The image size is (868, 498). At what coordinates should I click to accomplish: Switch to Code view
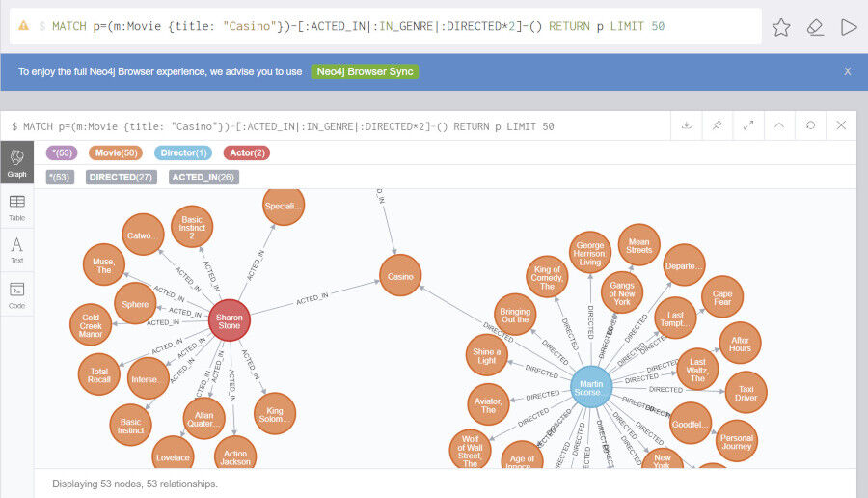coord(16,295)
